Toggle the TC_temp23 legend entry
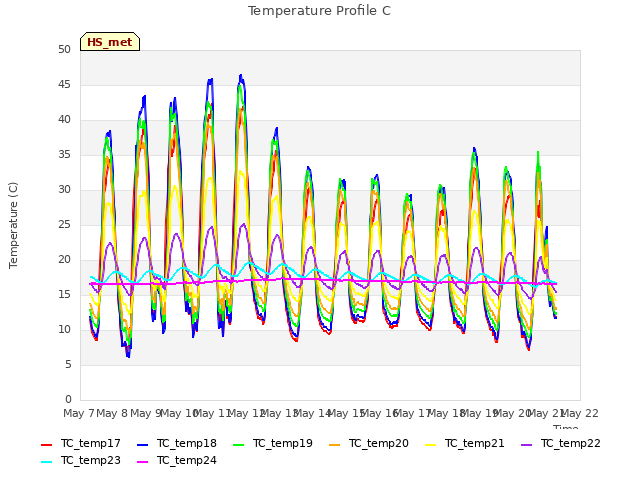This screenshot has width=640, height=480. pyautogui.click(x=81, y=461)
